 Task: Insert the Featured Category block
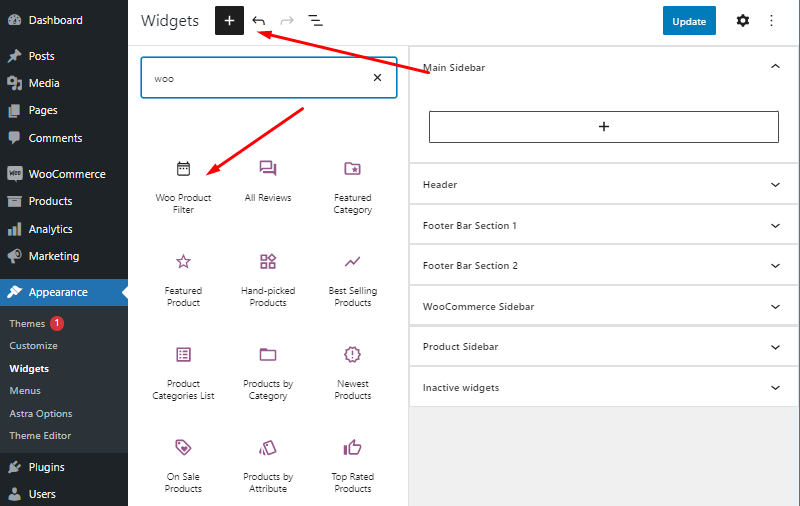353,187
